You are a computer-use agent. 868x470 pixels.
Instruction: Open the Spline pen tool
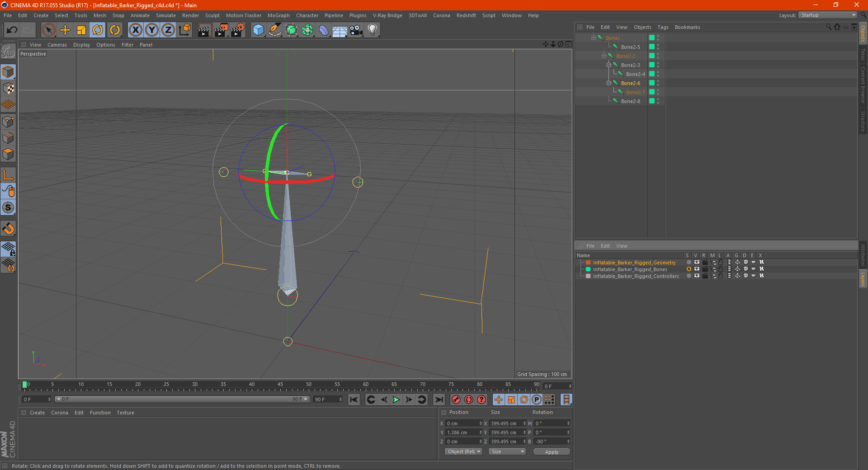point(274,30)
